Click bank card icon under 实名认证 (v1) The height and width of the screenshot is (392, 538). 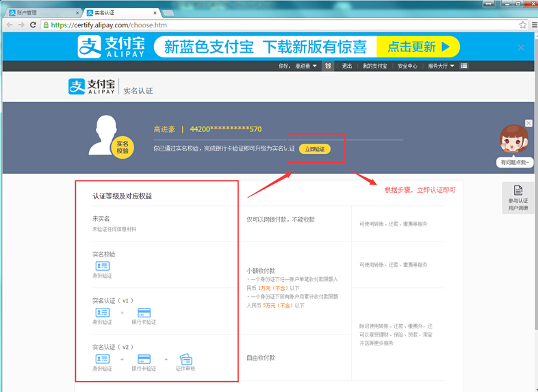pyautogui.click(x=144, y=313)
